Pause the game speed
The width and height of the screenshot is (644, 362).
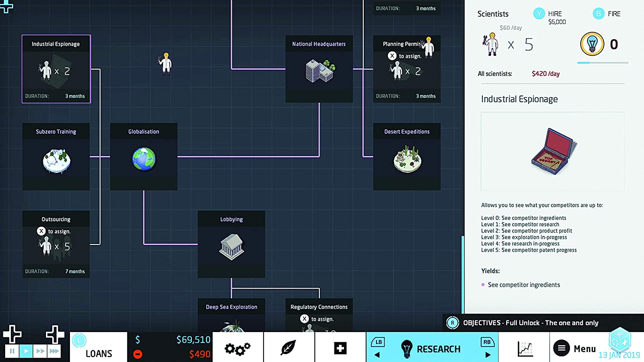[12, 351]
